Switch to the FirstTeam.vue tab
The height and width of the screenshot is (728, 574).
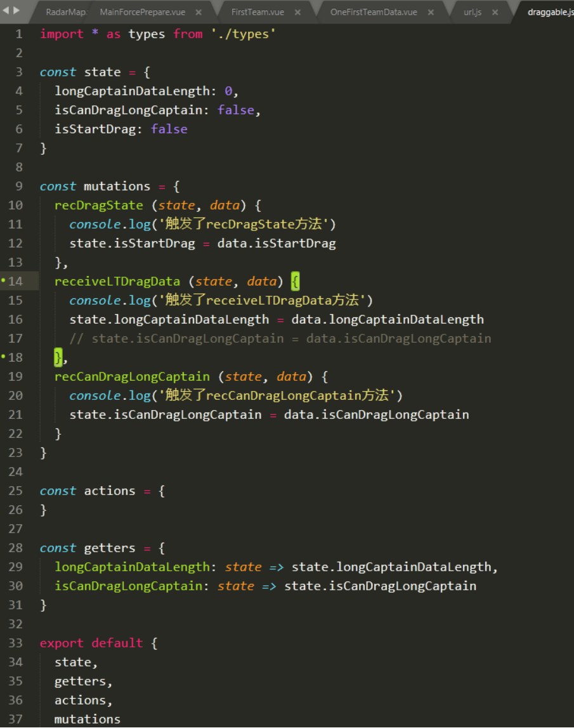coord(258,12)
